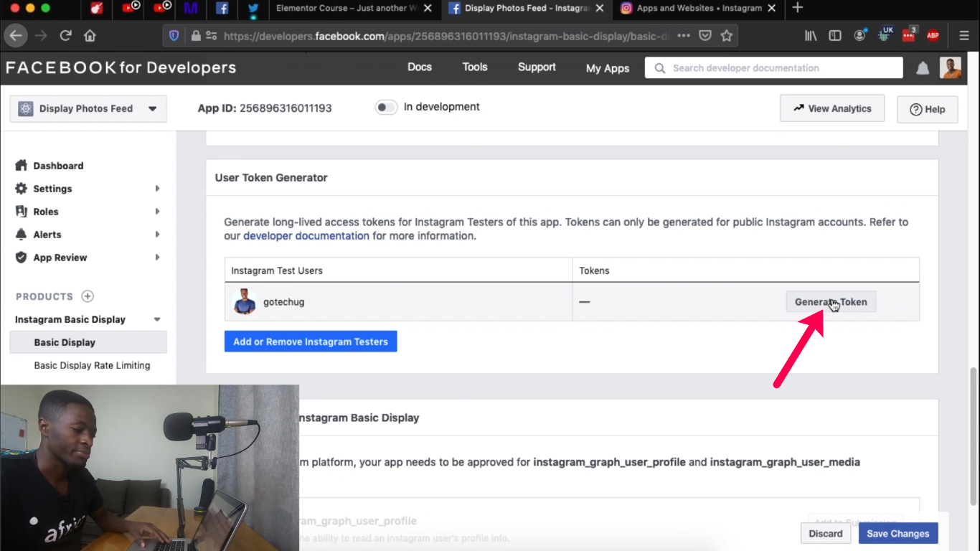Click the browser forward arrow
This screenshot has height=551, width=980.
click(x=41, y=35)
